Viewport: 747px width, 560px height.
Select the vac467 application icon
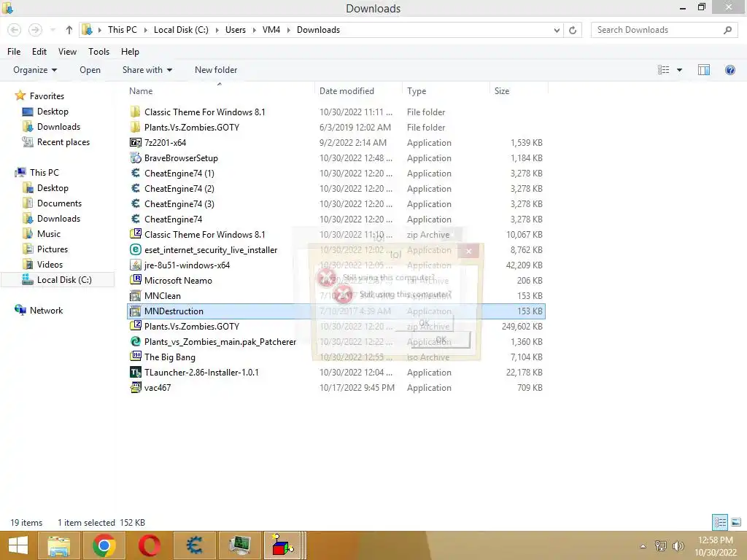click(x=135, y=387)
